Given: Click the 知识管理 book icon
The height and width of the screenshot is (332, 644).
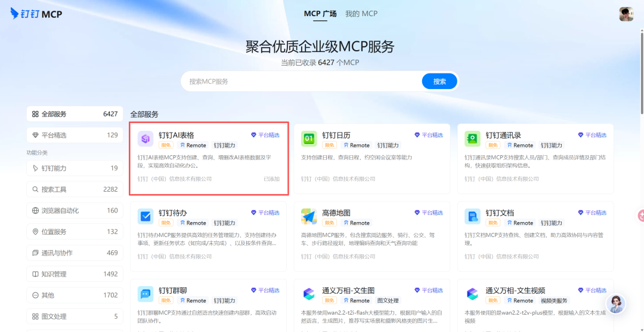Looking at the screenshot, I should [35, 274].
